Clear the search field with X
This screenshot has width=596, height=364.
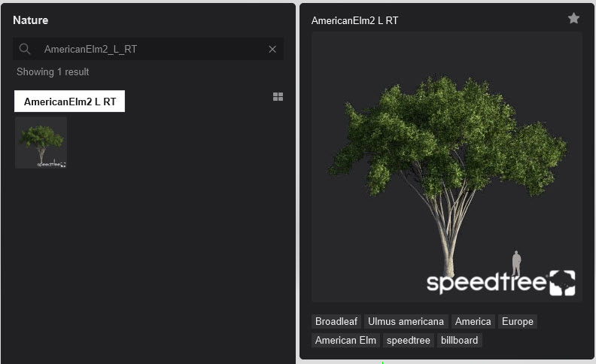click(x=272, y=49)
